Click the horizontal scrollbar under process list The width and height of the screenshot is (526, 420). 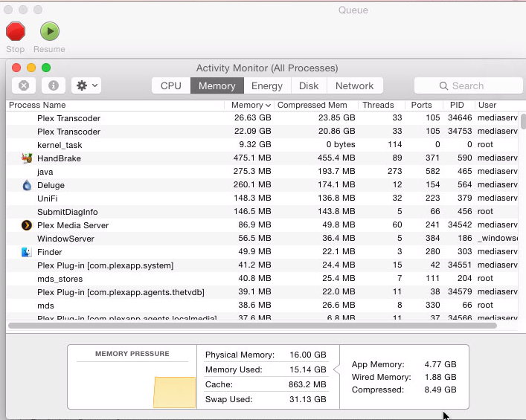(x=252, y=326)
